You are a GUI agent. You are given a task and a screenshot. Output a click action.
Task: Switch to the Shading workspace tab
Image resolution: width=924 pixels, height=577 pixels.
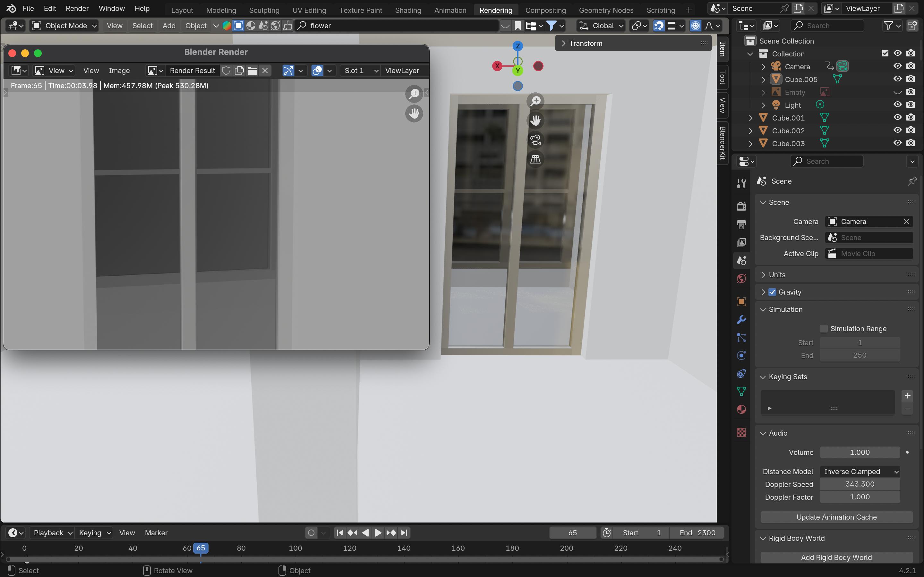click(x=407, y=10)
